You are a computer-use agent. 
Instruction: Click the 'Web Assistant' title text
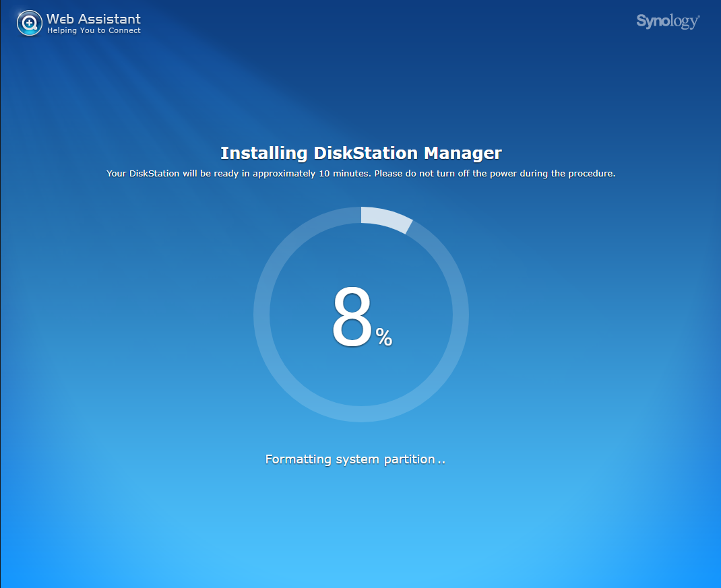[x=94, y=19]
